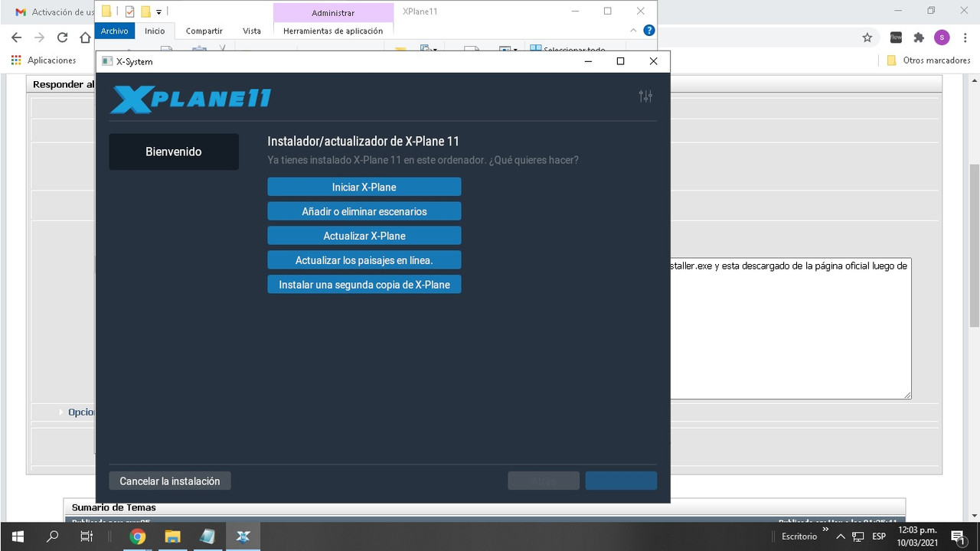Reload the page in Chrome
The height and width of the screenshot is (551, 980).
coord(63,37)
